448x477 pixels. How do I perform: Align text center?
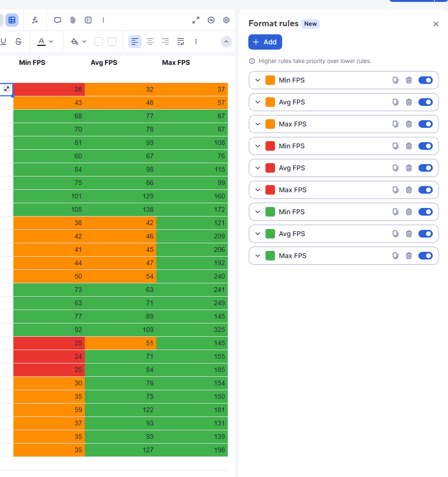150,41
